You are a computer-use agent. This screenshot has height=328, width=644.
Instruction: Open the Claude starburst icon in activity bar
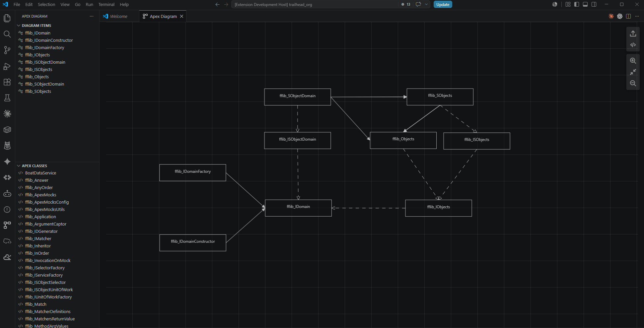click(x=7, y=114)
